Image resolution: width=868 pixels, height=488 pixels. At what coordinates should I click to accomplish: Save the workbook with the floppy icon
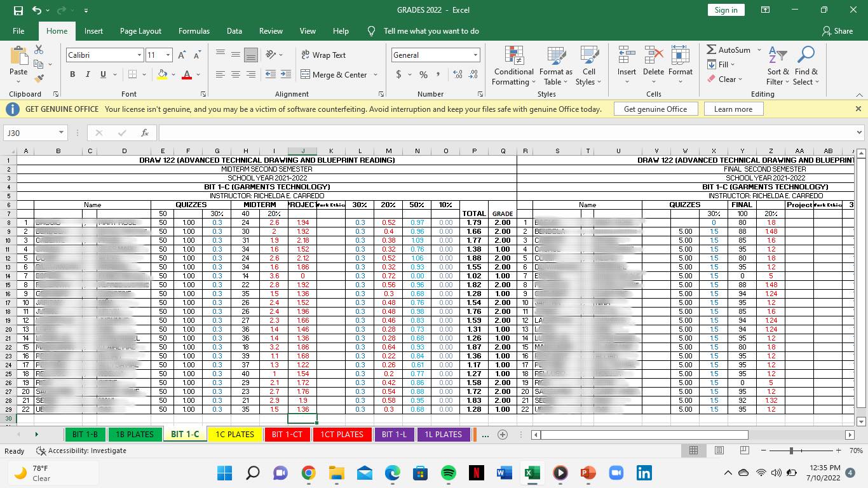[x=18, y=10]
